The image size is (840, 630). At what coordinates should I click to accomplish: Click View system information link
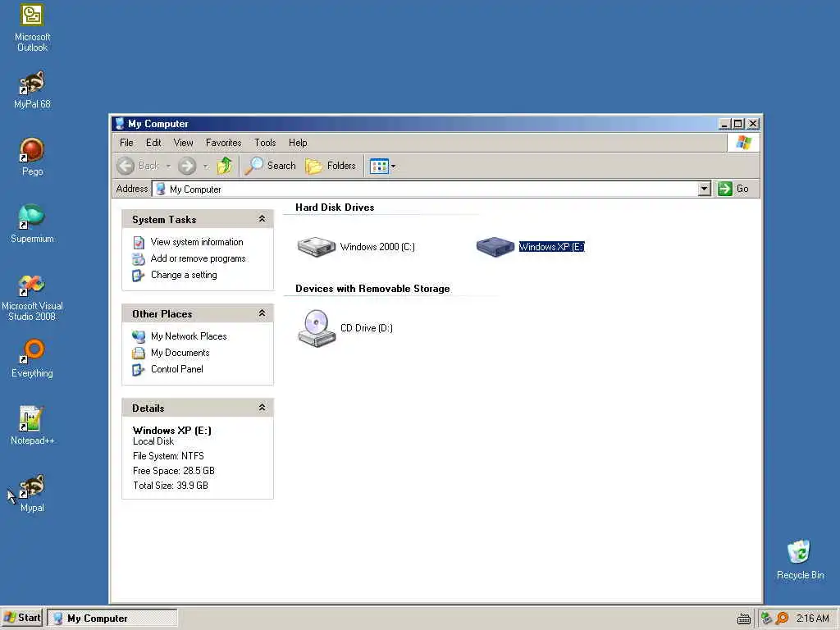(197, 242)
